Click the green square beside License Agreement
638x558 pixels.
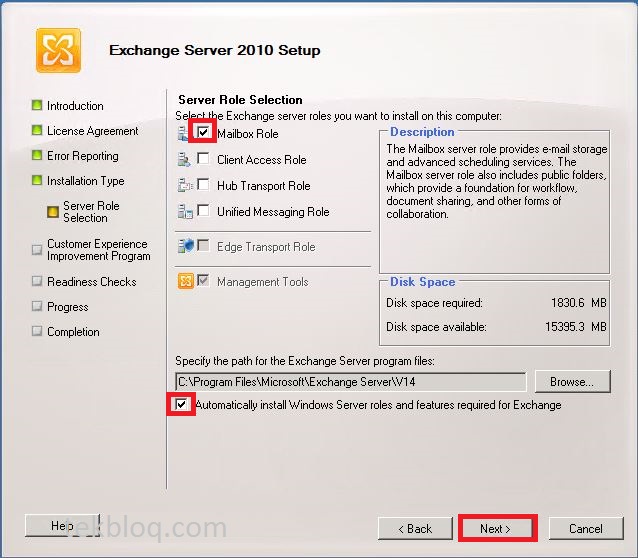(x=37, y=130)
